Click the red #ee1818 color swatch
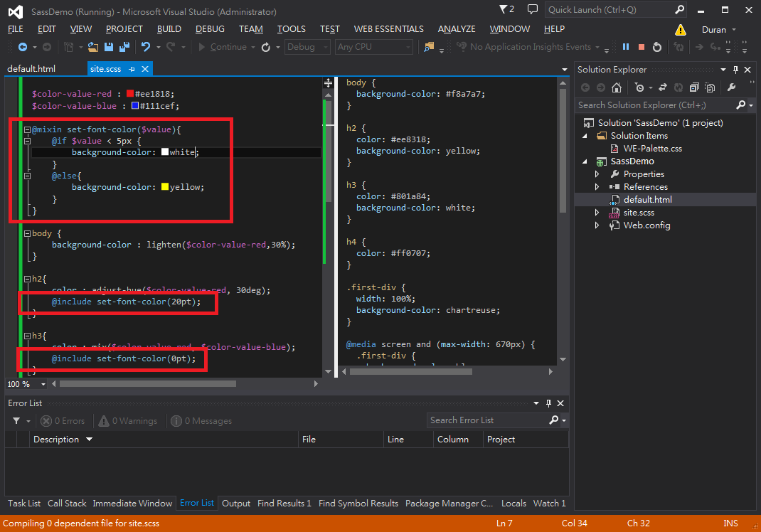This screenshot has width=761, height=532. [130, 93]
